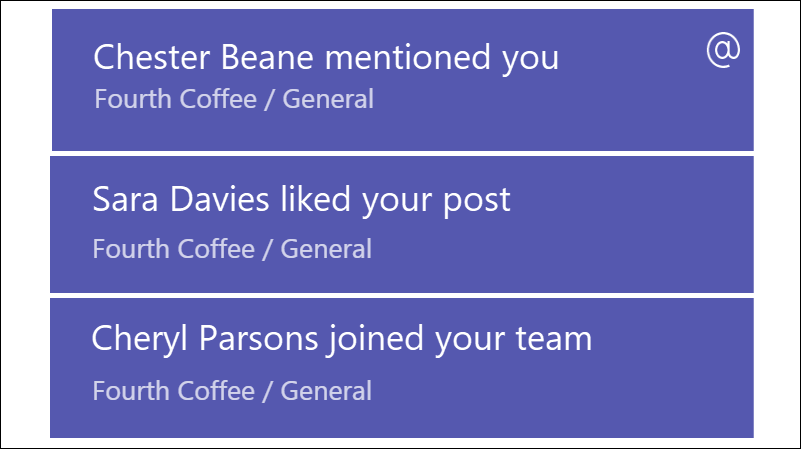Click the words "mentioned you"
The image size is (801, 449).
pos(442,58)
